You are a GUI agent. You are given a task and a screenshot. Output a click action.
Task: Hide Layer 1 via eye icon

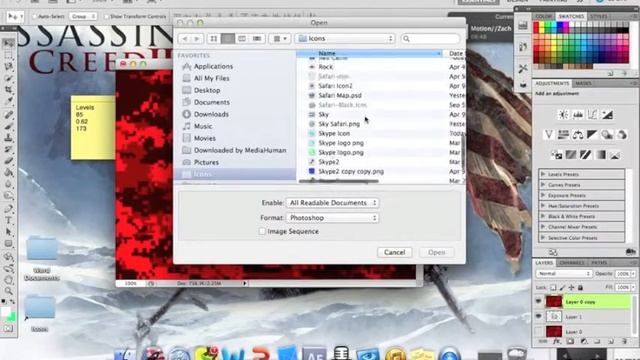539,316
